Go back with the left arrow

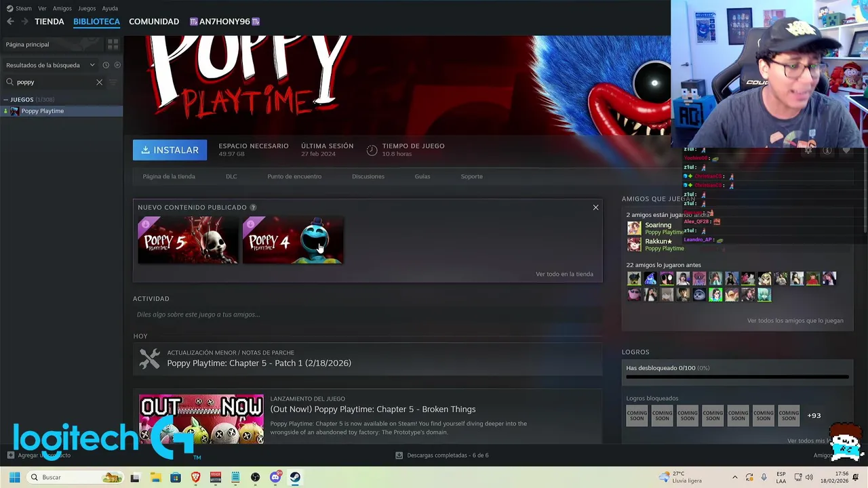10,22
